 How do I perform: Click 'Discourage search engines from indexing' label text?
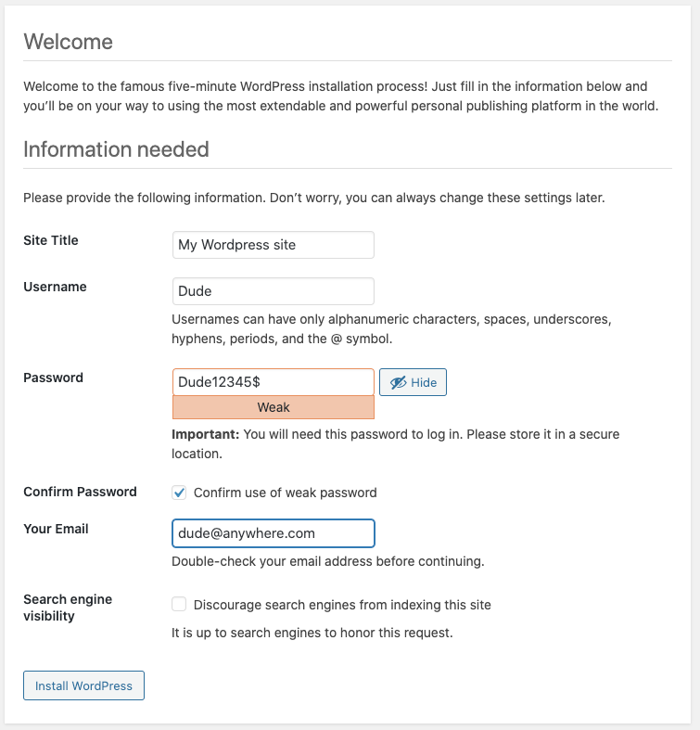(x=342, y=605)
